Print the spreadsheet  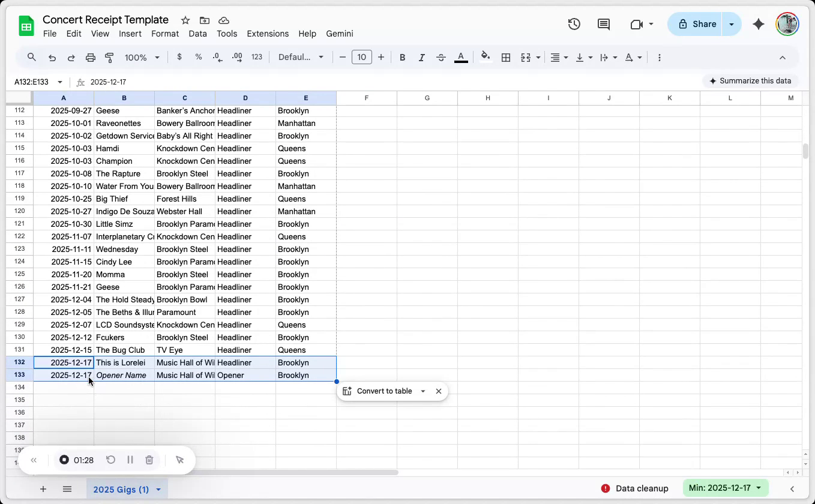pyautogui.click(x=91, y=58)
